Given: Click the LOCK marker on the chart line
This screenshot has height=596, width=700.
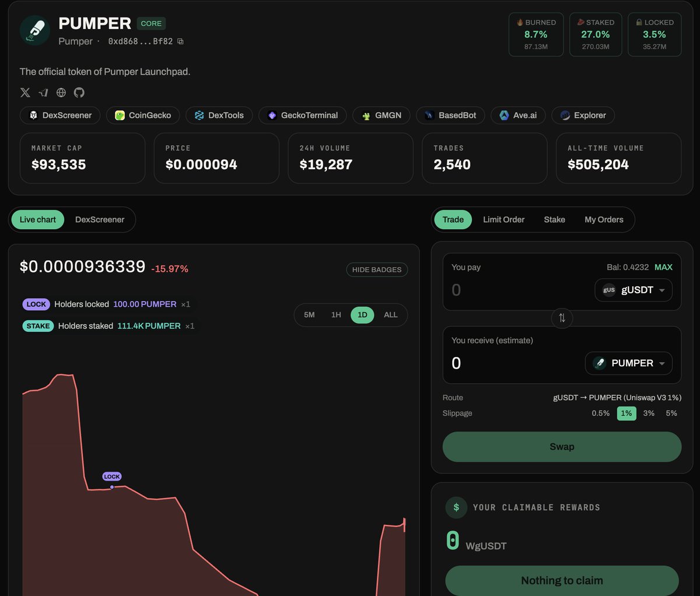Looking at the screenshot, I should point(111,476).
